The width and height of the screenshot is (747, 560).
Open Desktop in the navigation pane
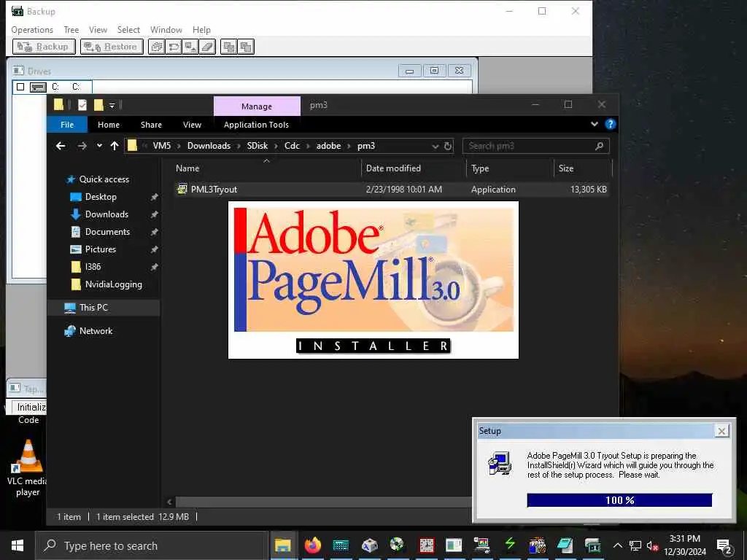pyautogui.click(x=101, y=197)
